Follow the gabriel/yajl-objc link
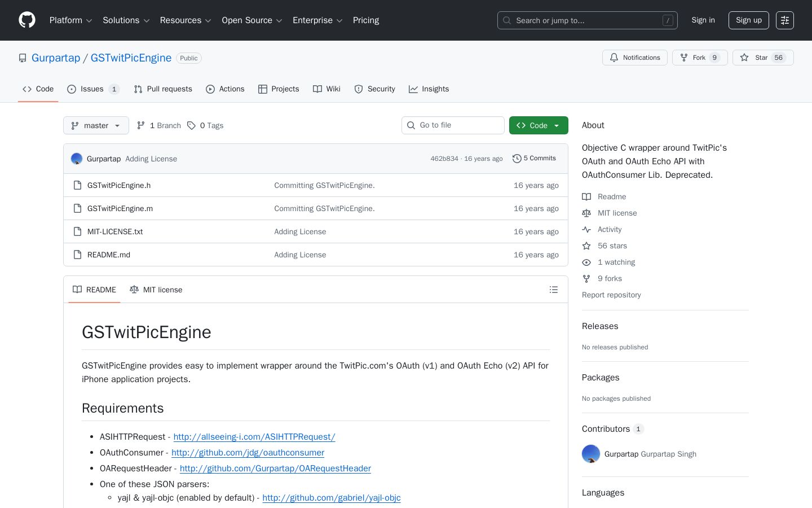The image size is (812, 508). tap(332, 498)
